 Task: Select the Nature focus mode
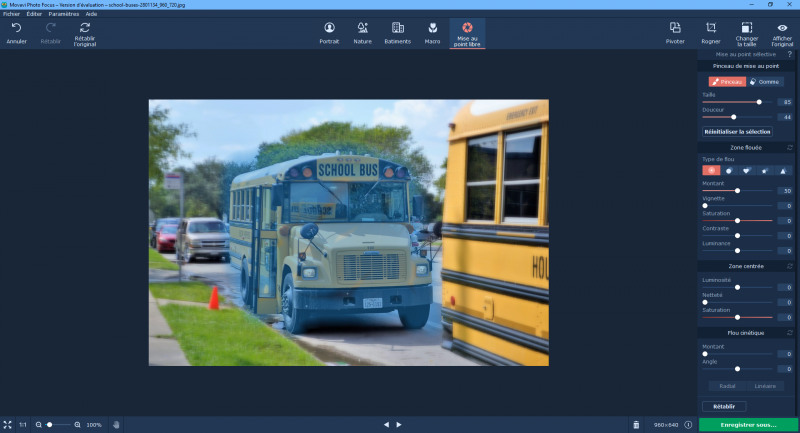(x=362, y=32)
